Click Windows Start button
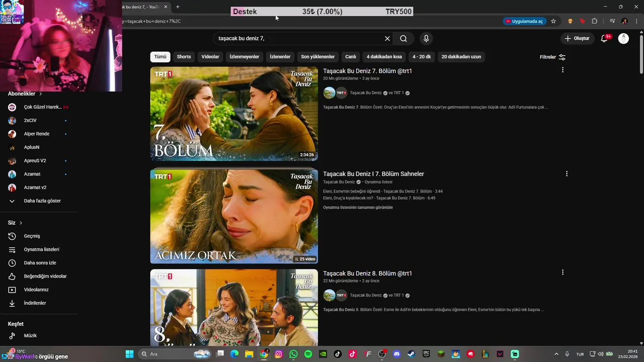The image size is (644, 362). click(x=129, y=354)
